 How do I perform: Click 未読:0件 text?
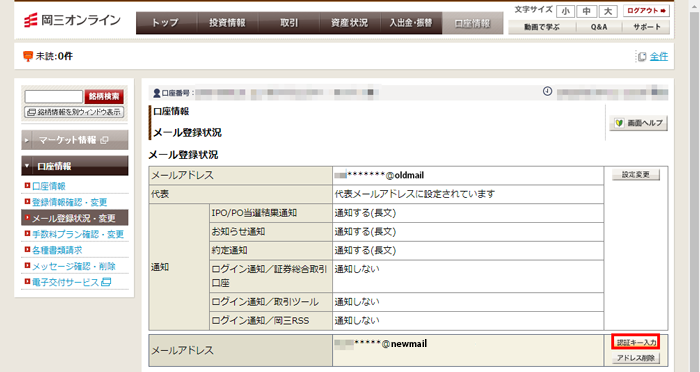point(54,56)
